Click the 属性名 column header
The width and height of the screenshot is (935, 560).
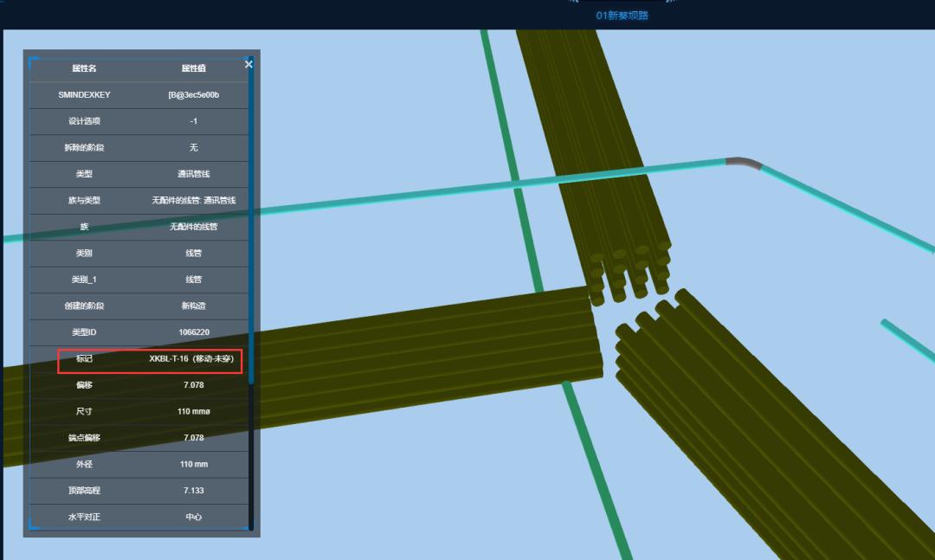click(84, 68)
